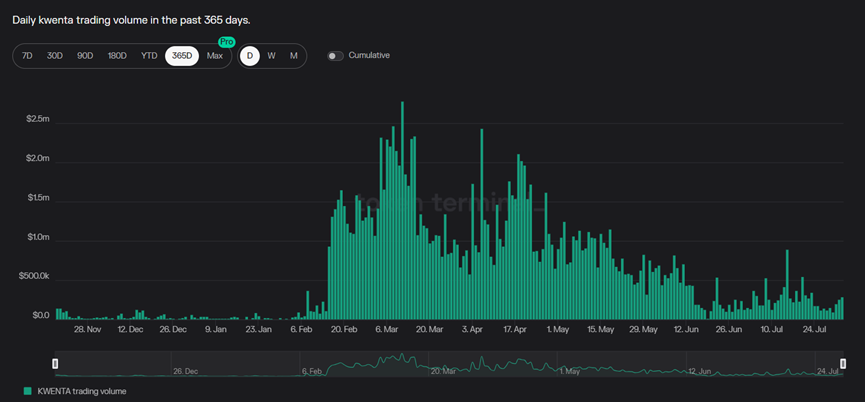Image resolution: width=865 pixels, height=402 pixels.
Task: Click the green Pro badge
Action: click(x=226, y=42)
